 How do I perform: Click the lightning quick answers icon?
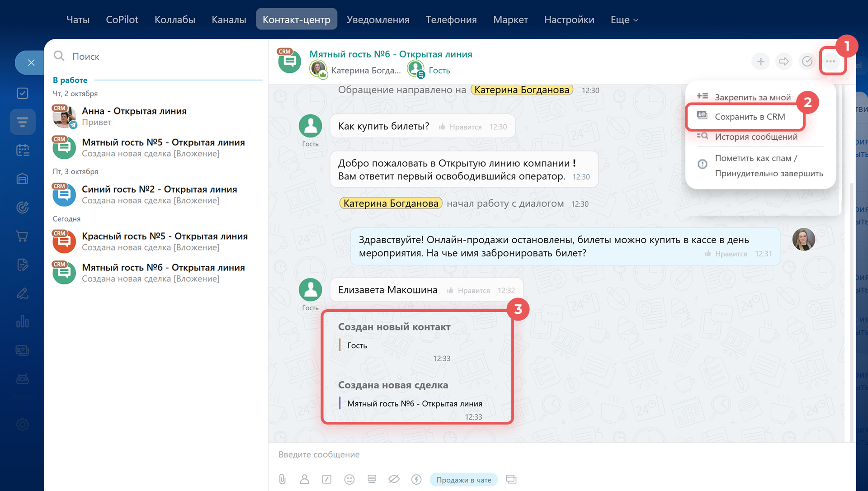pos(416,479)
